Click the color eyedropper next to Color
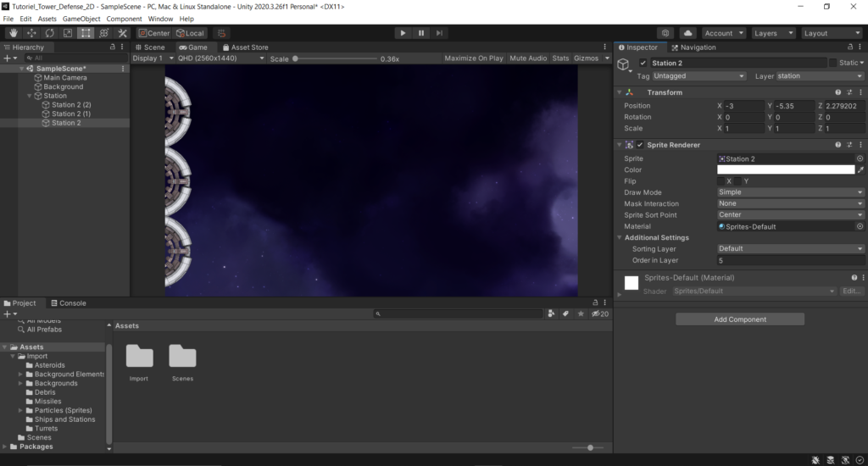 860,169
